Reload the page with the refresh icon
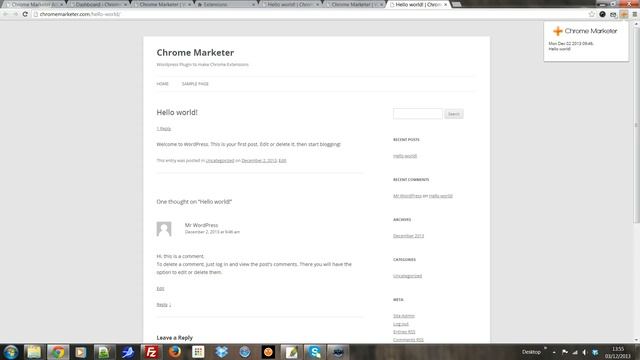 pos(25,14)
